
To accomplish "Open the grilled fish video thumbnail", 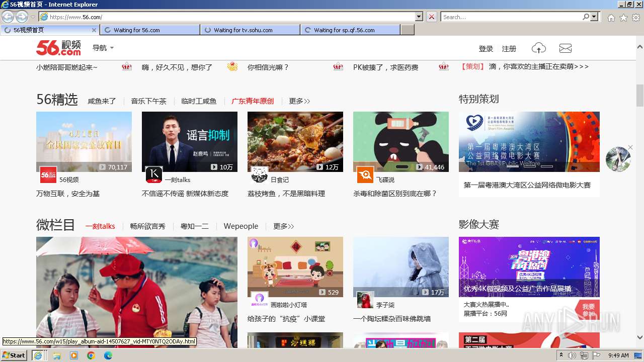I will 295,142.
